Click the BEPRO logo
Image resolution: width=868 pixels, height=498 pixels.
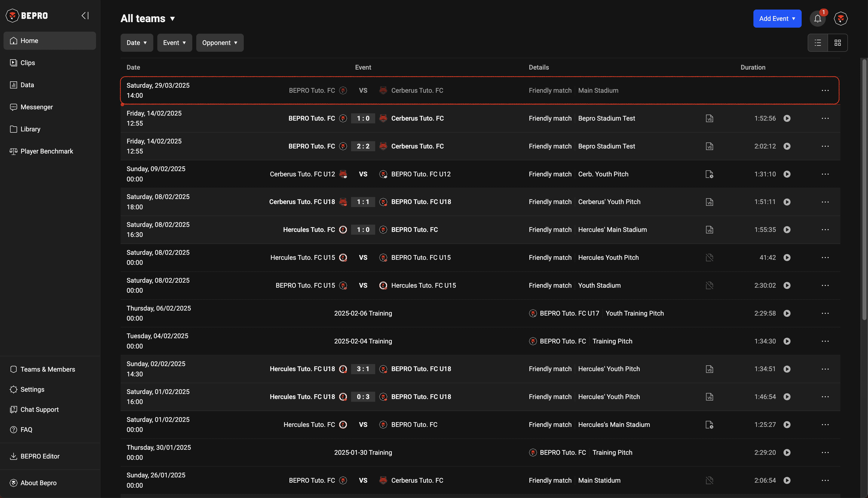27,15
